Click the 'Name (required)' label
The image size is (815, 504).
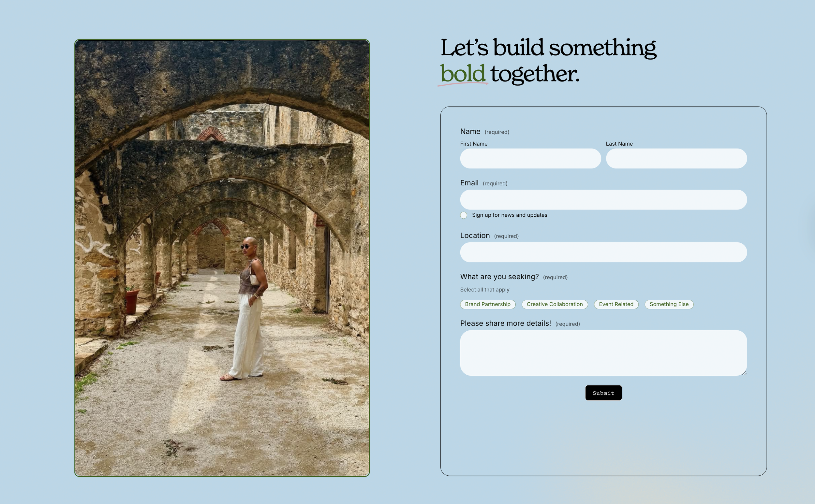point(484,132)
